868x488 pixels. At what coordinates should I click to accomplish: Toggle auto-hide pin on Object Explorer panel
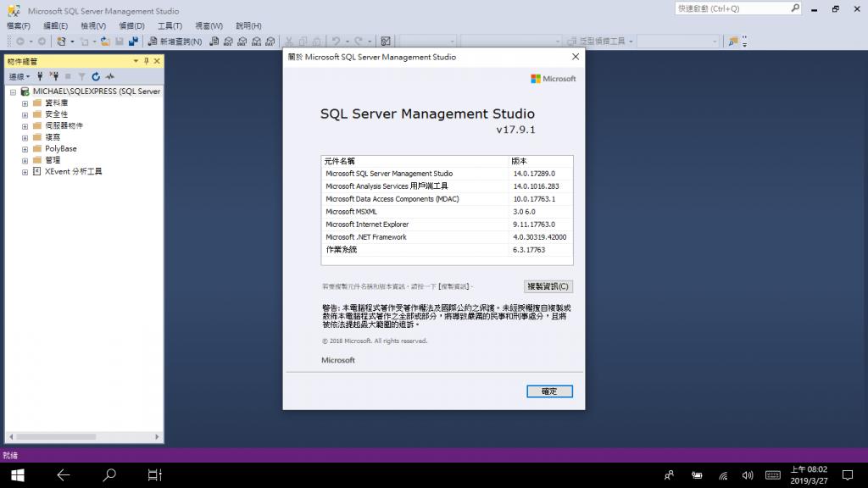(x=147, y=61)
